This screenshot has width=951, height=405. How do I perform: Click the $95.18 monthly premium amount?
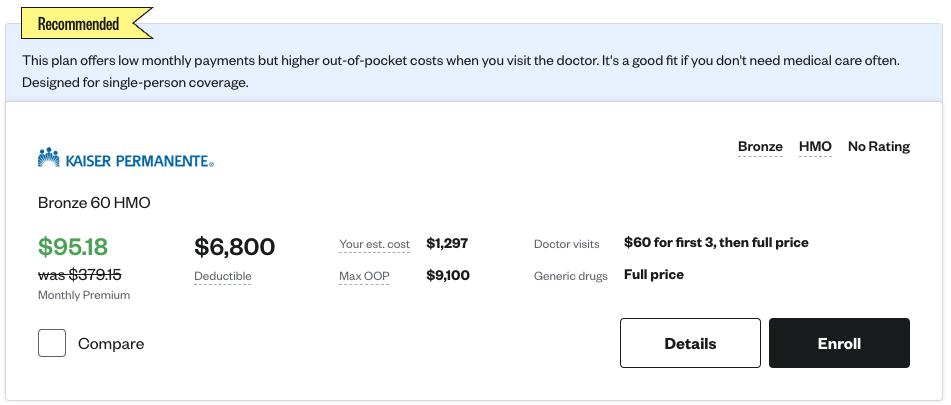(73, 247)
